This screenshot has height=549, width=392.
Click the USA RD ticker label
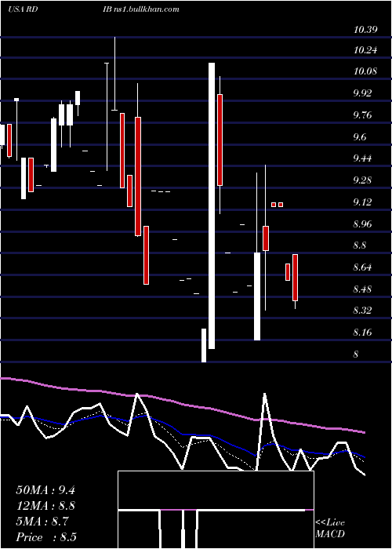point(23,9)
